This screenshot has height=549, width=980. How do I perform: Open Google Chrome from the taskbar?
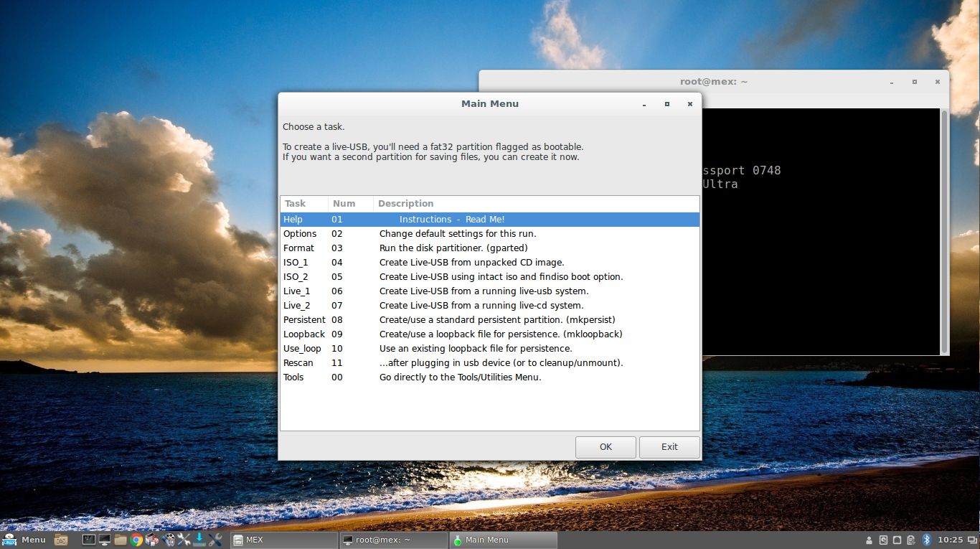pos(136,540)
